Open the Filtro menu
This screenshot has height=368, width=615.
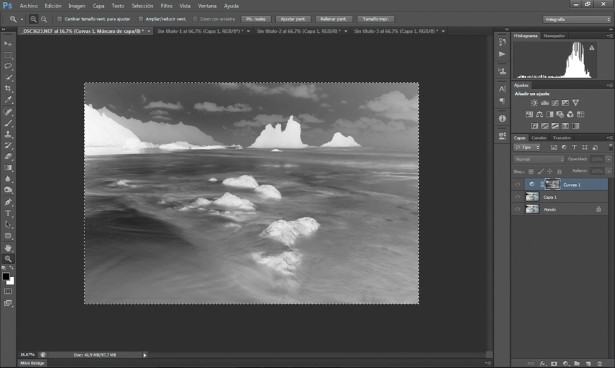(166, 6)
